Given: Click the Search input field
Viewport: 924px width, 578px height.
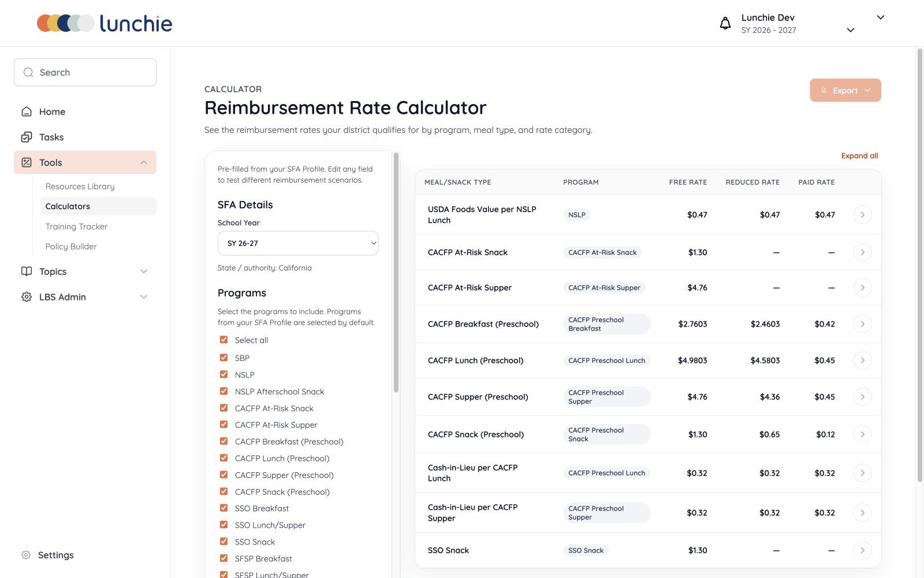Looking at the screenshot, I should (85, 72).
